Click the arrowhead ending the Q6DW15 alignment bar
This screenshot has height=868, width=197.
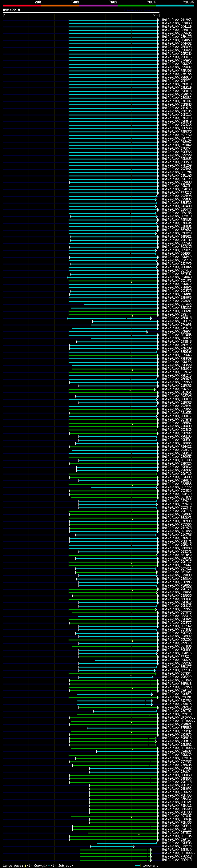[151, 318]
